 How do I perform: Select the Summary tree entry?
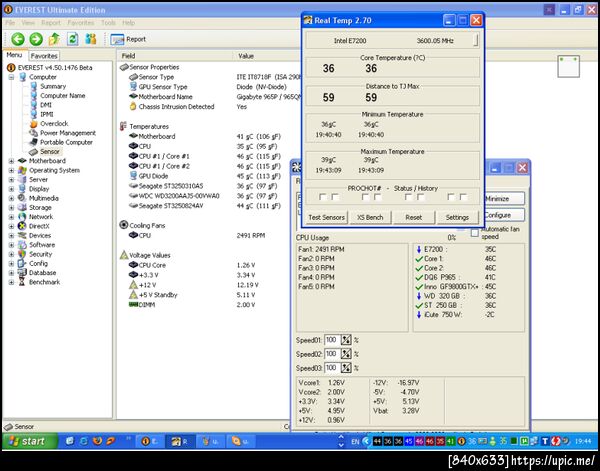point(52,86)
